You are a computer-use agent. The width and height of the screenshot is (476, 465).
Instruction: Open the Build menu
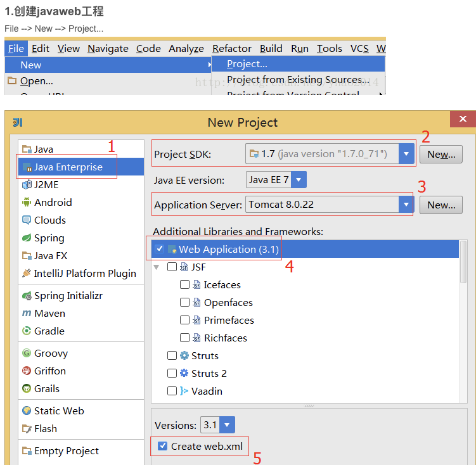point(271,49)
